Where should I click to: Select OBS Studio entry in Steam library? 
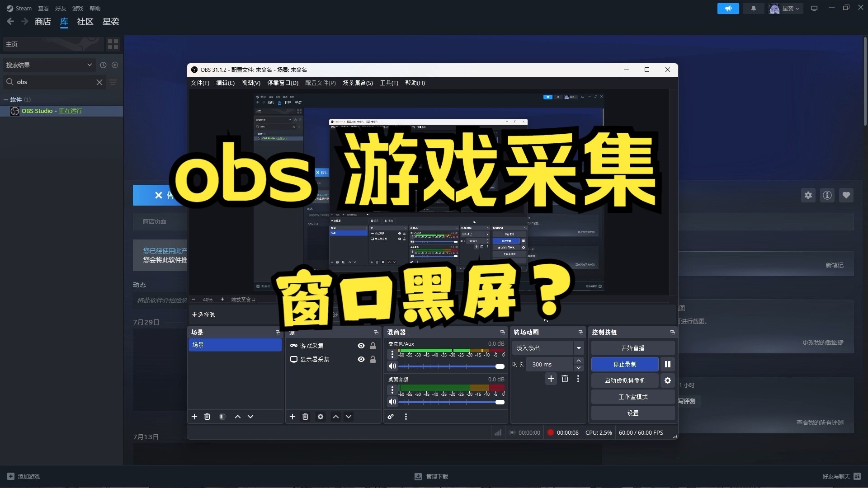[61, 111]
